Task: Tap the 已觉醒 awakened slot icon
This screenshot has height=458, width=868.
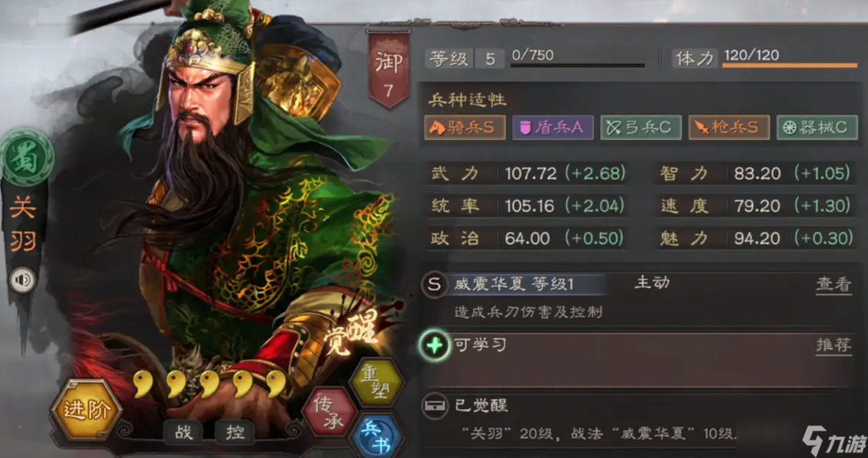Action: tap(434, 406)
